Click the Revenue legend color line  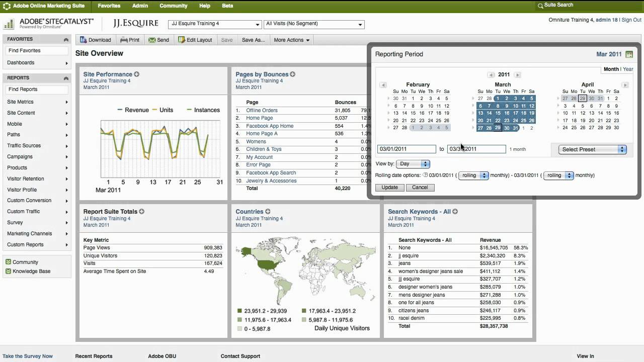pos(120,110)
